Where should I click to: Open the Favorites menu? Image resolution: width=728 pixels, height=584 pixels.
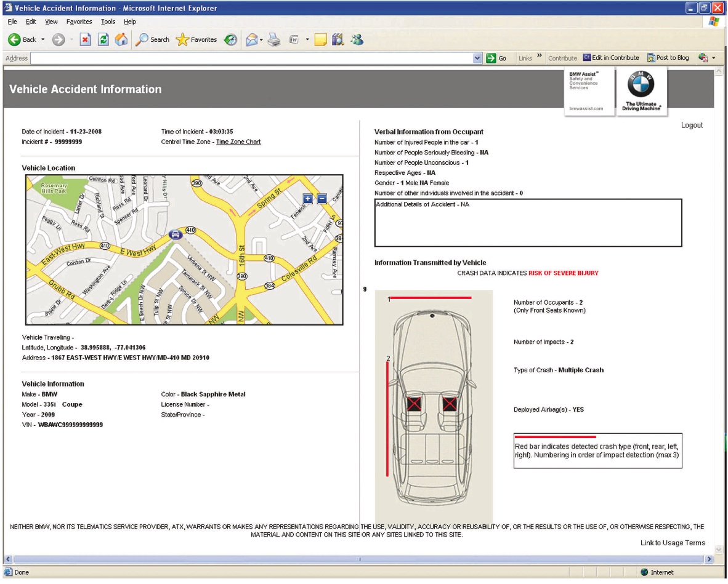click(79, 22)
